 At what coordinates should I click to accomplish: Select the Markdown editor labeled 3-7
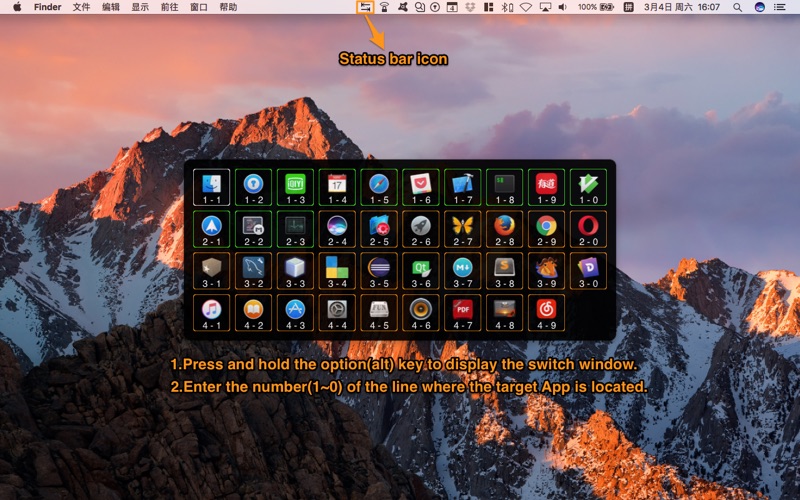(462, 271)
